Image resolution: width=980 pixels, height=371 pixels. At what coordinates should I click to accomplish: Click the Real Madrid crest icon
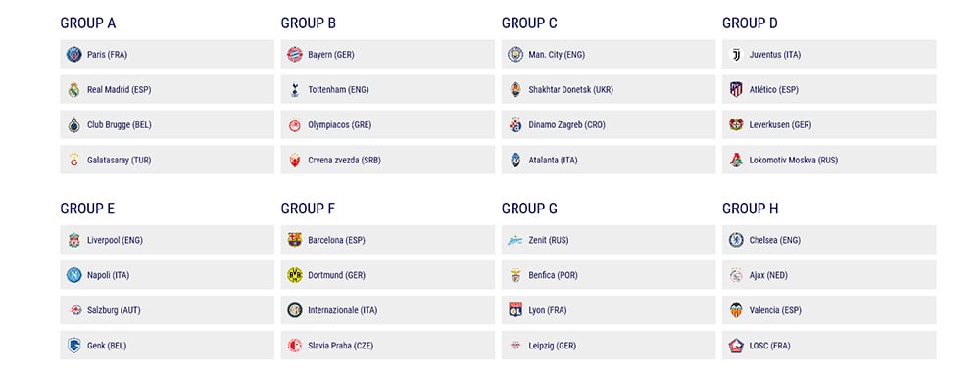pos(74,89)
